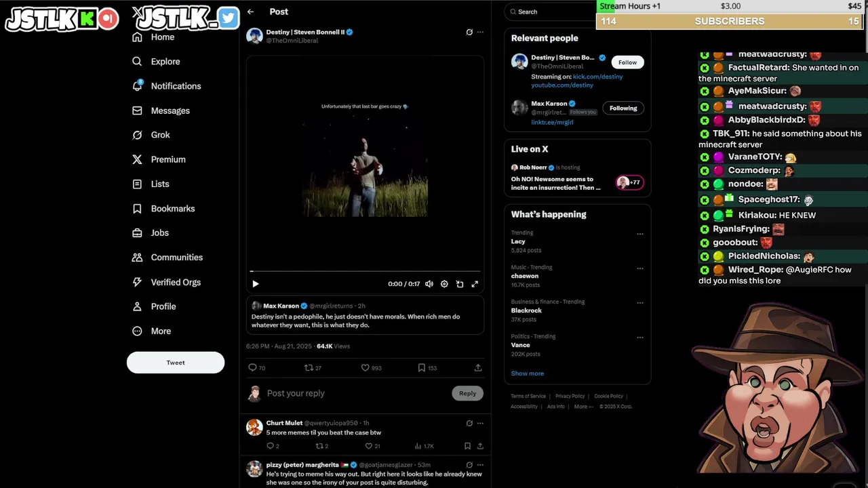Screen dimensions: 868x488
Task: Open options for Blackrock trend
Action: click(639, 303)
